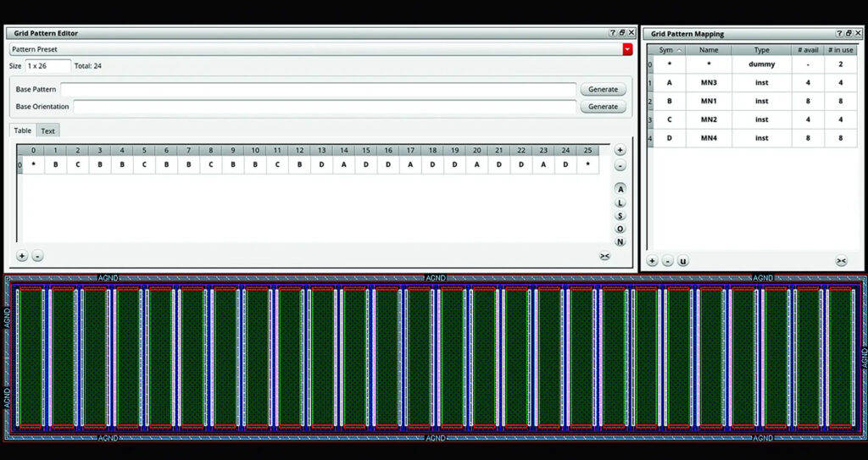Click the '><' icon in Grid Pattern Mapping
Screen dimensions: 868x460
[x=841, y=261]
